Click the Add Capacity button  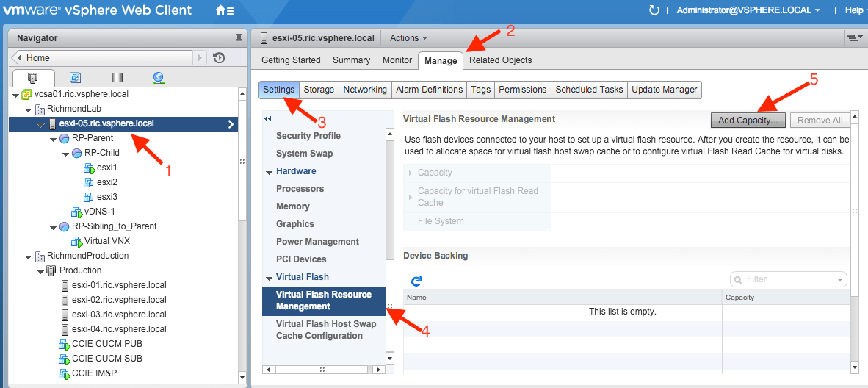(x=748, y=121)
